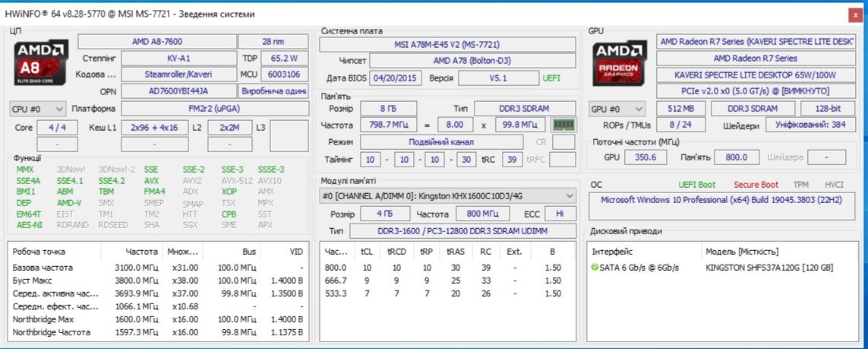Screen dimensions: 868x349
Task: Select the Northbridge Max row
Action: tap(158, 319)
